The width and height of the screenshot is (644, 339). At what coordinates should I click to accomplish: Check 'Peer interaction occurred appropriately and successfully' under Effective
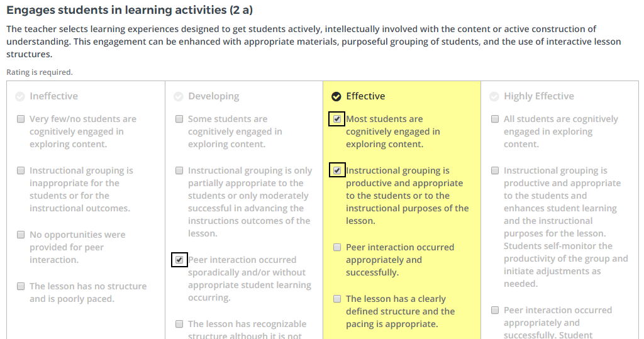point(337,247)
